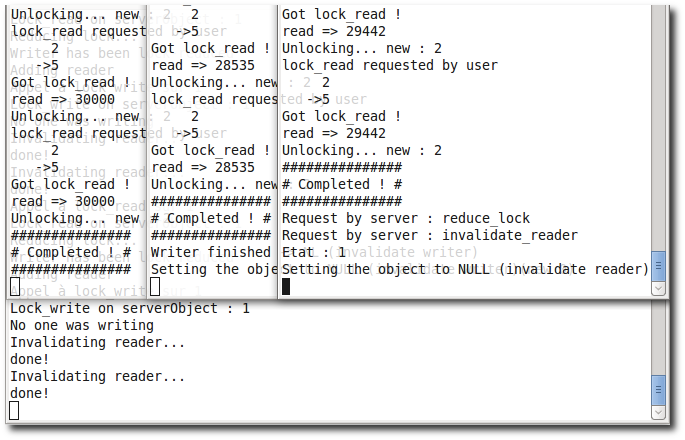The image size is (685, 440).
Task: Click the "Writer finished" text in middle terminal
Action: 210,252
